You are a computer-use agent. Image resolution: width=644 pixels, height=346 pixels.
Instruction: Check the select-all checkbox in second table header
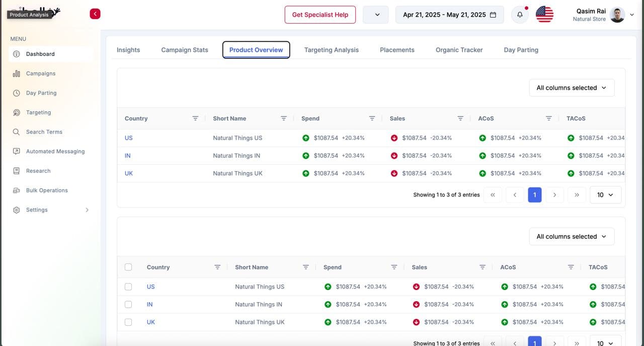pos(128,267)
